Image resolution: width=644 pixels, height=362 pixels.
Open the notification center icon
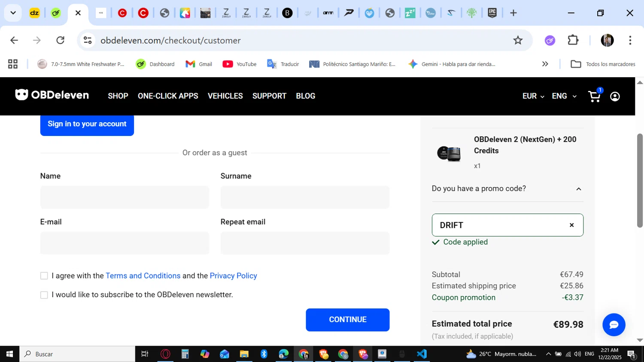pyautogui.click(x=632, y=354)
